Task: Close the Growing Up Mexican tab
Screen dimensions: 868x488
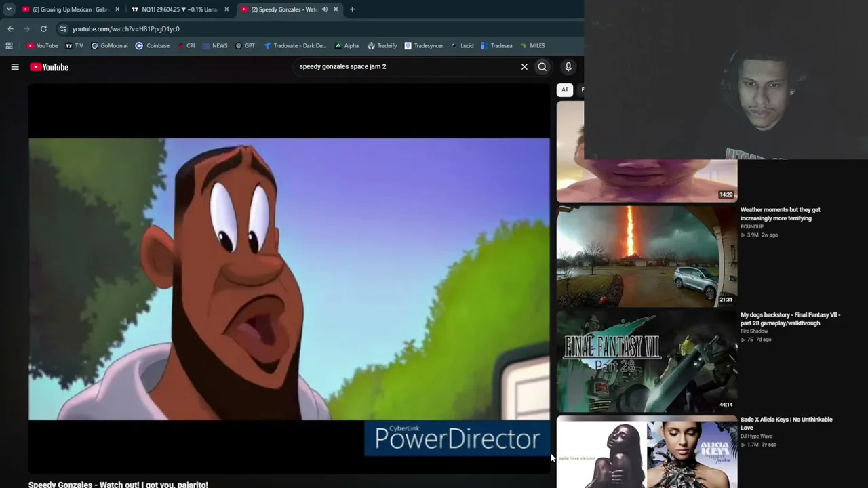Action: [x=117, y=9]
